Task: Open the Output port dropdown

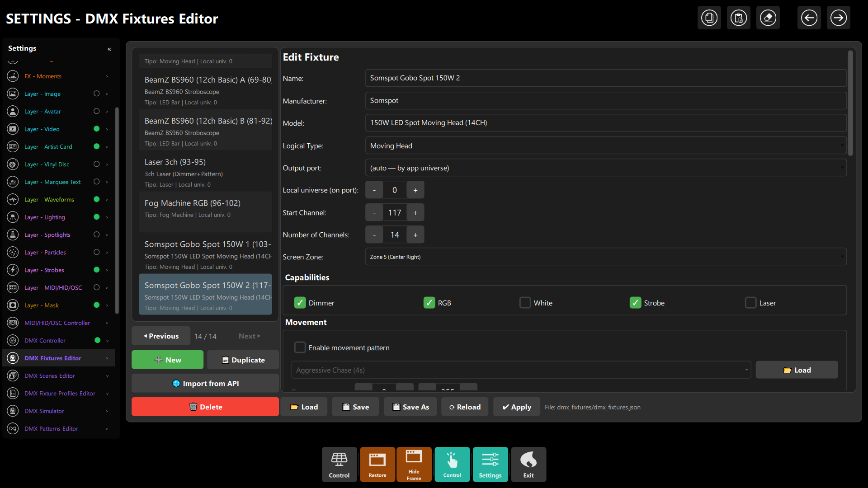Action: tap(606, 168)
